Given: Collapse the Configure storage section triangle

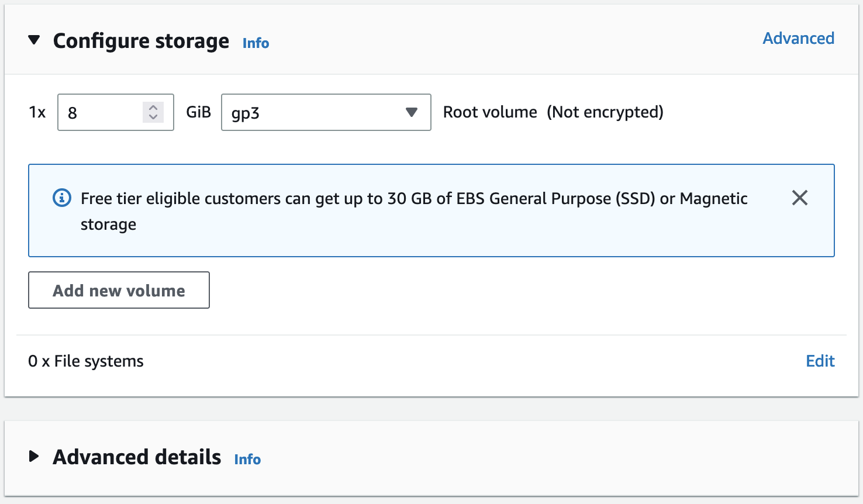Looking at the screenshot, I should [34, 40].
